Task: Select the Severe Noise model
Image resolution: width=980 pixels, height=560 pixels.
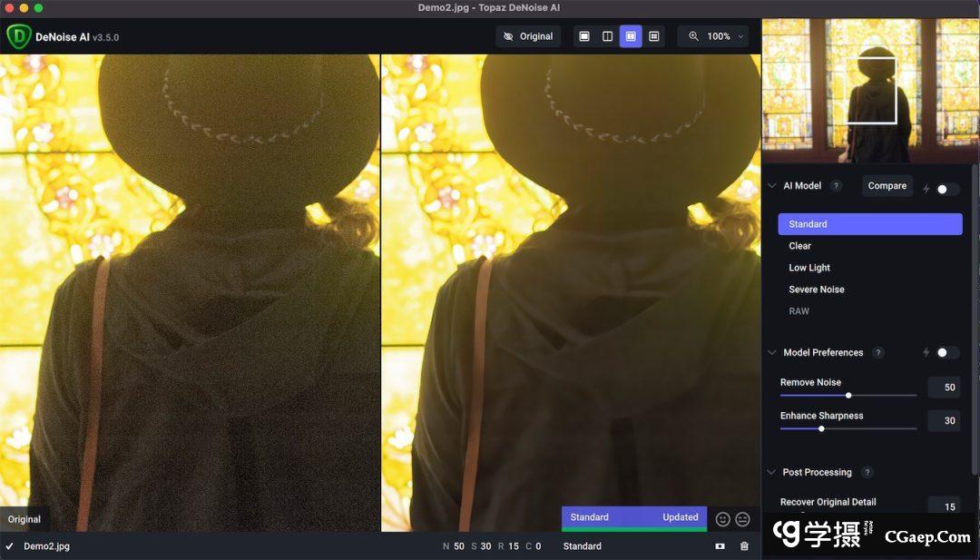Action: click(817, 290)
